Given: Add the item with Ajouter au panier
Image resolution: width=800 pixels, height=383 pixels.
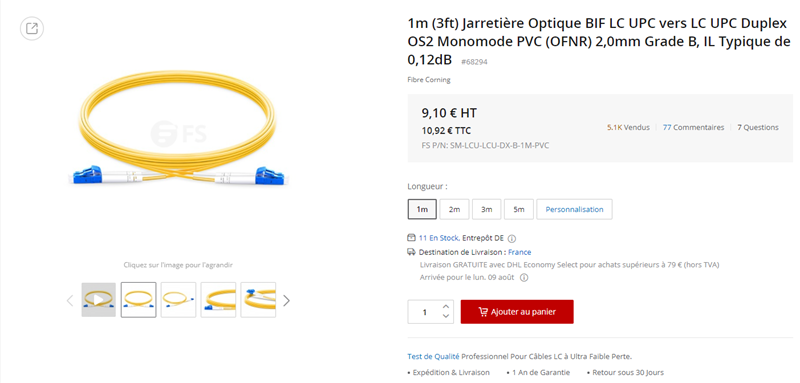Looking at the screenshot, I should pyautogui.click(x=517, y=312).
